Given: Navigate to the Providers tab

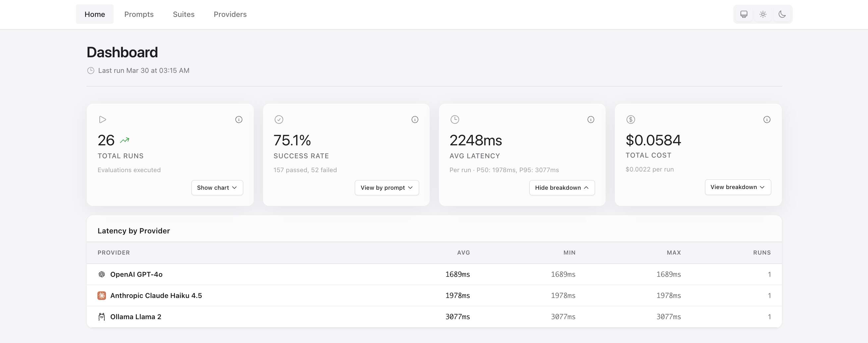Looking at the screenshot, I should [x=230, y=14].
